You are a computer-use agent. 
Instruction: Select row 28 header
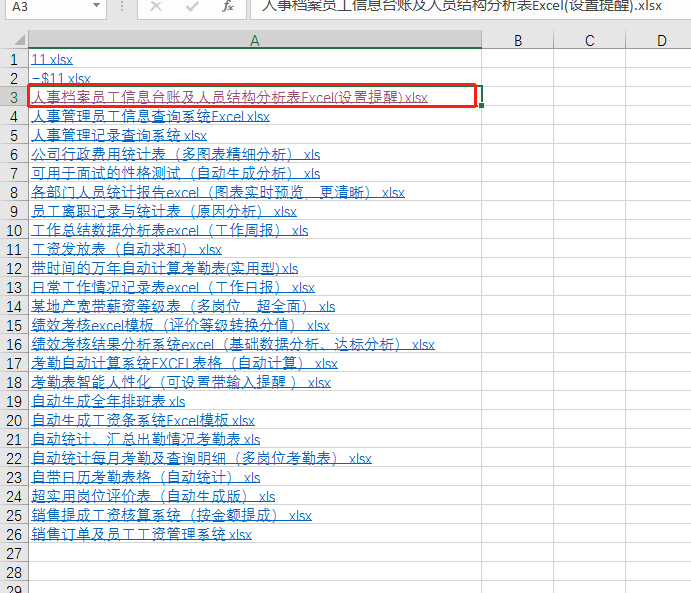(x=14, y=572)
